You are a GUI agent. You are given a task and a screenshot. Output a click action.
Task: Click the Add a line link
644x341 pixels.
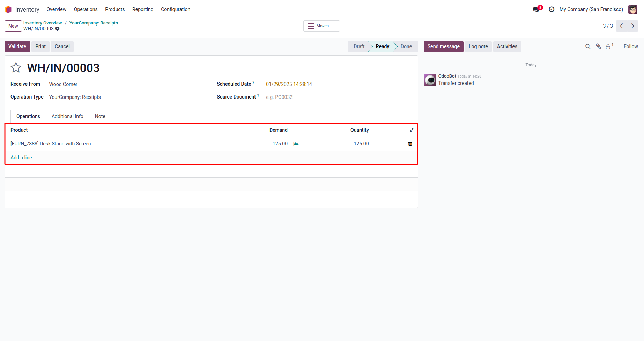pyautogui.click(x=21, y=158)
